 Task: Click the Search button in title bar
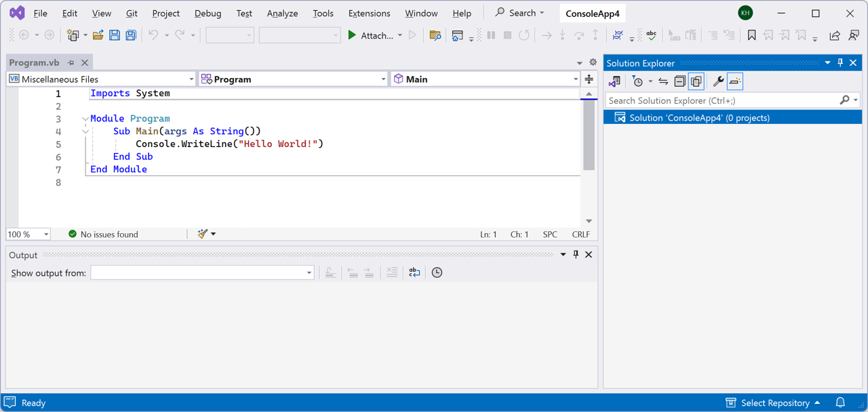[x=519, y=13]
